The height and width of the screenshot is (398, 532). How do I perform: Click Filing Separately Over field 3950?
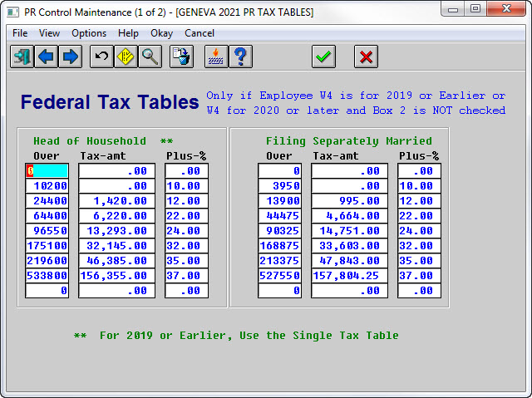[x=279, y=186]
